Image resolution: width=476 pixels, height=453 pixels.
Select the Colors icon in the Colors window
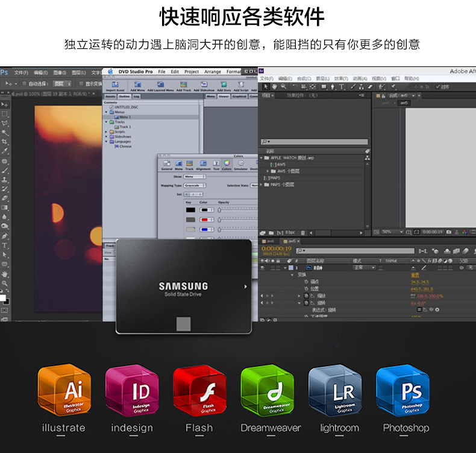[227, 164]
